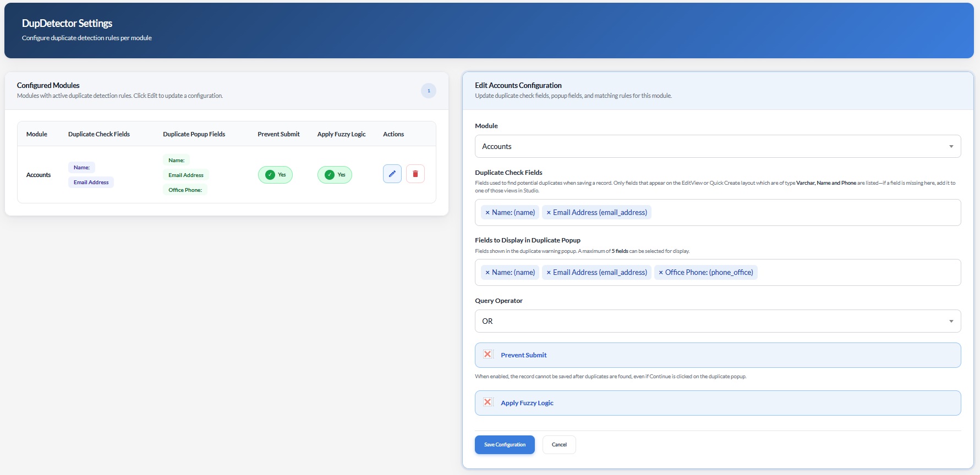
Task: Remove Email Address tag from Popup fields
Action: click(549, 273)
